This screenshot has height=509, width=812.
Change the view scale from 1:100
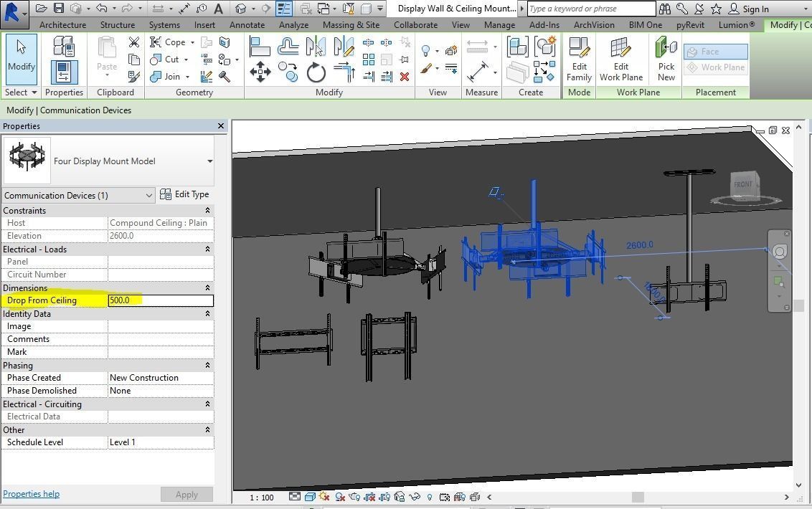tap(262, 496)
